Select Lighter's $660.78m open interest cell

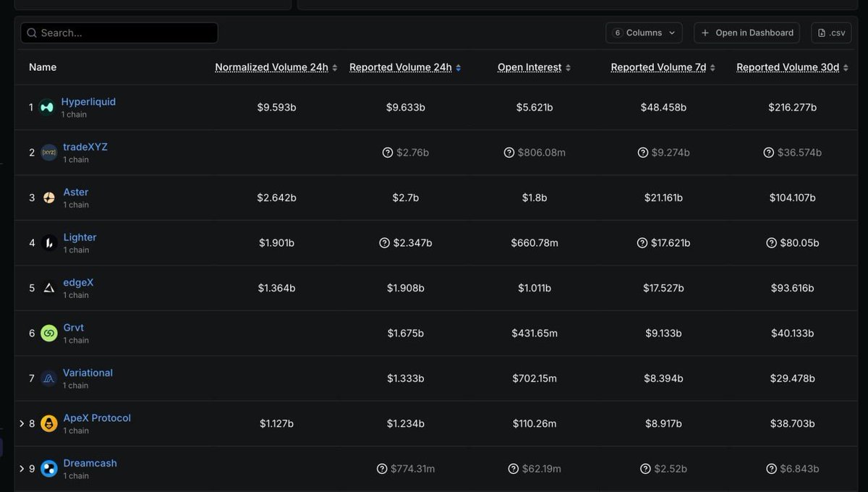coord(535,243)
